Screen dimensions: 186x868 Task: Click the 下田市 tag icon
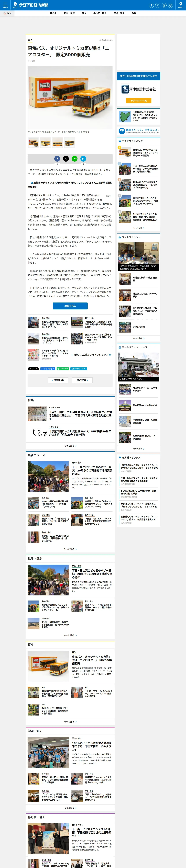[x=29, y=61]
